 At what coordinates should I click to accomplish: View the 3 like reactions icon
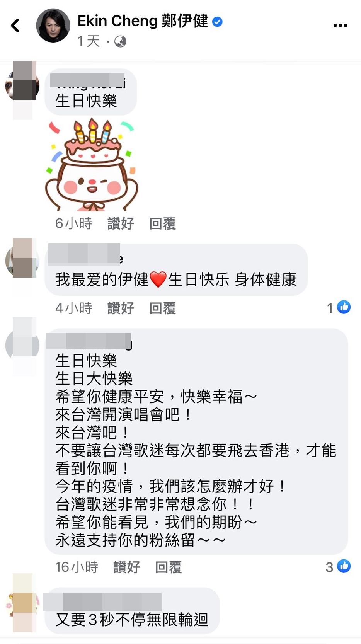tap(344, 566)
